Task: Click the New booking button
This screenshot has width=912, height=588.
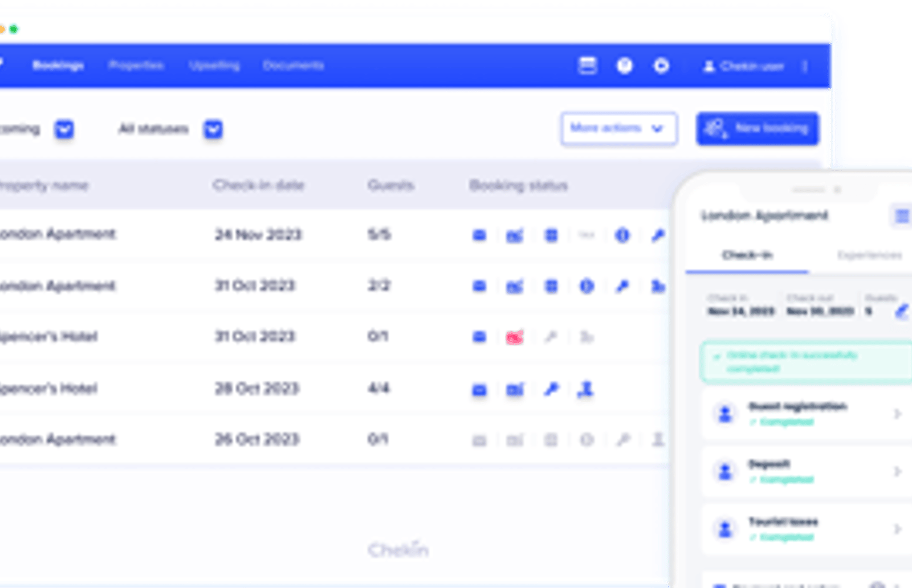Action: pos(758,129)
